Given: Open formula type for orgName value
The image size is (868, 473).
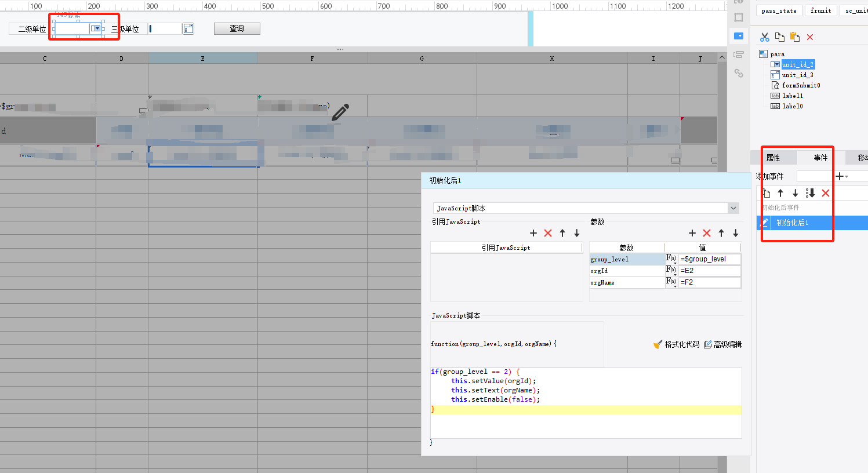Looking at the screenshot, I should (x=671, y=282).
